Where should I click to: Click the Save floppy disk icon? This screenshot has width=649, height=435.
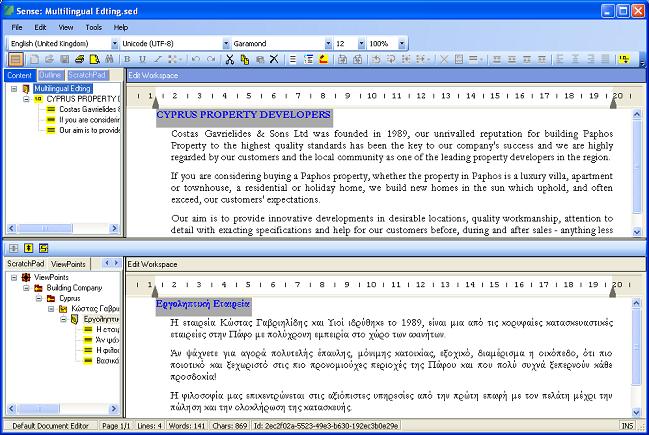pos(65,60)
